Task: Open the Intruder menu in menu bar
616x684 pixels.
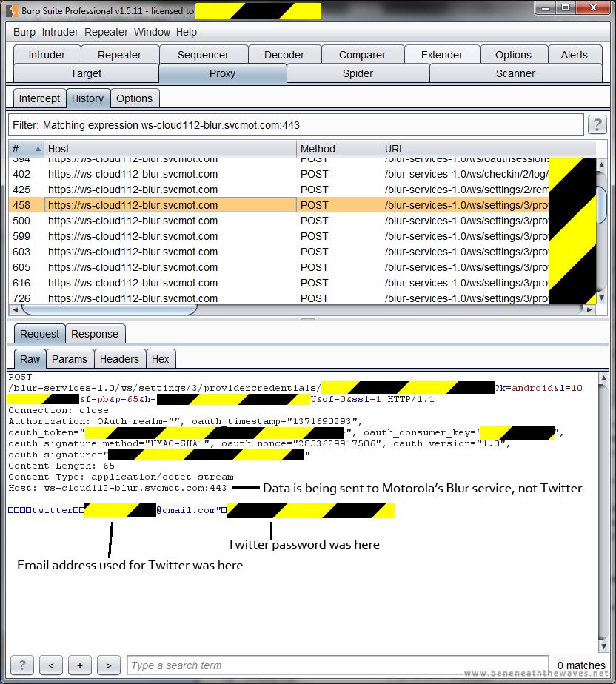Action: coord(60,32)
